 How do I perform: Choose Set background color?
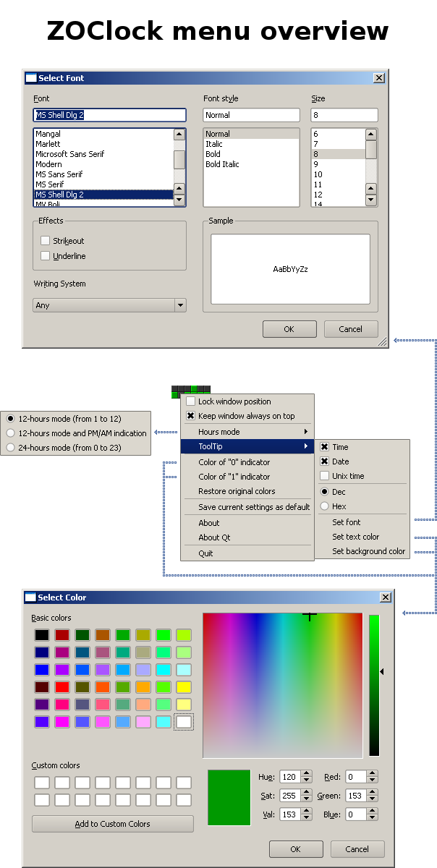click(362, 551)
